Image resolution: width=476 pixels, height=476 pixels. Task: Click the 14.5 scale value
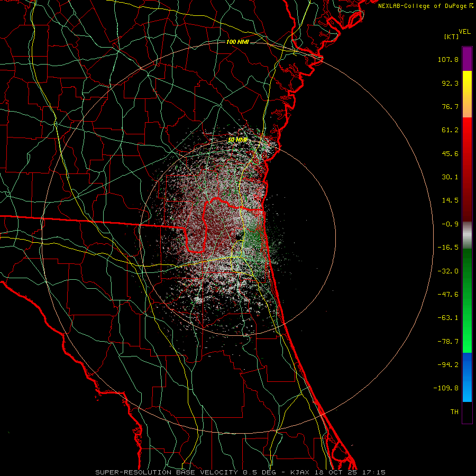[450, 200]
